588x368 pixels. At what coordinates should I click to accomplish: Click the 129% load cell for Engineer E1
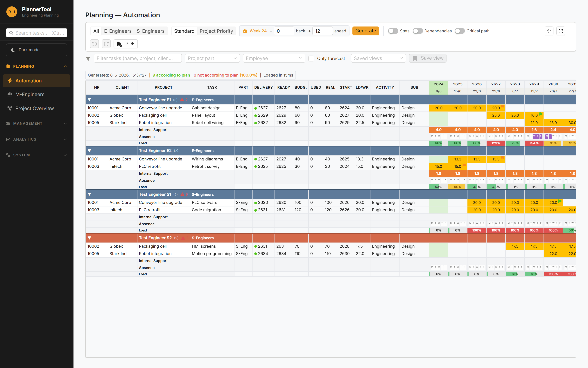tap(496, 143)
